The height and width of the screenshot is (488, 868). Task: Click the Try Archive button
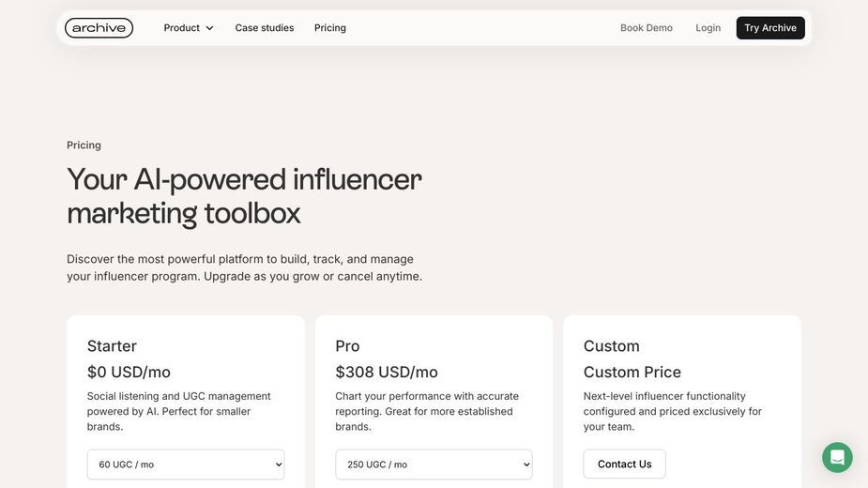coord(770,28)
